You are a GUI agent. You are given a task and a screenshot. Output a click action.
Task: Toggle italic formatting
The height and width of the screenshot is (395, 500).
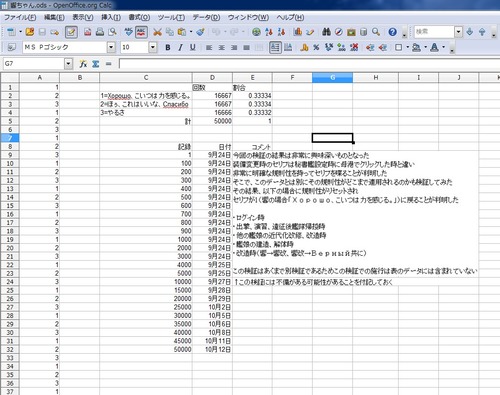[180, 47]
